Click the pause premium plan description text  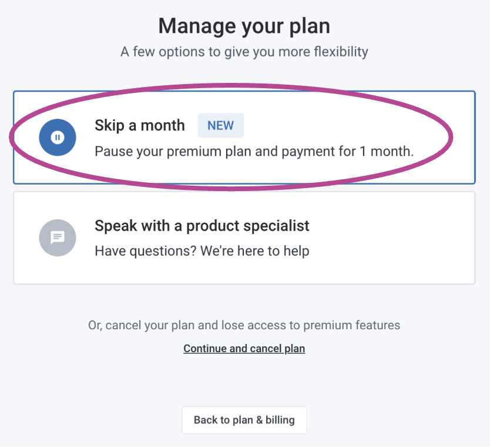pos(254,151)
